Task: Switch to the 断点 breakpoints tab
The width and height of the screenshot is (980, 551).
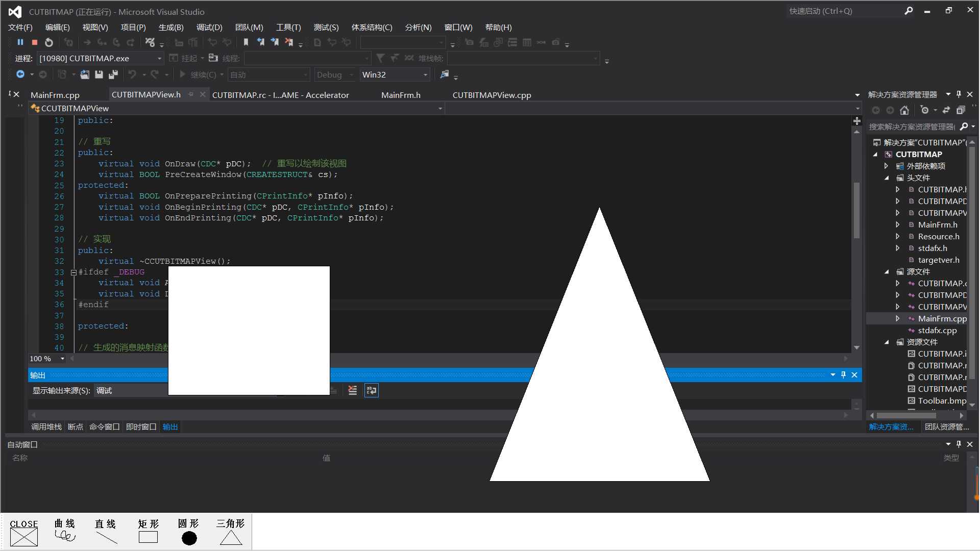Action: point(76,427)
